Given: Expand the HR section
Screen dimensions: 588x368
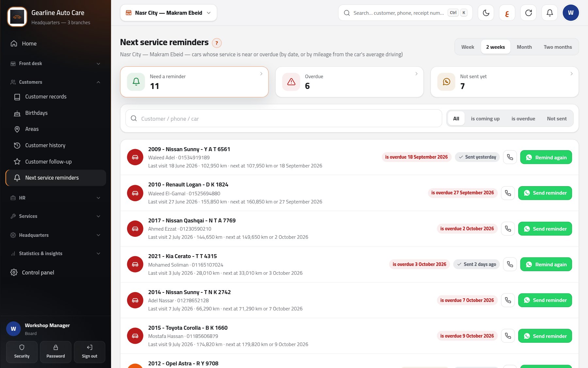Looking at the screenshot, I should pos(56,198).
